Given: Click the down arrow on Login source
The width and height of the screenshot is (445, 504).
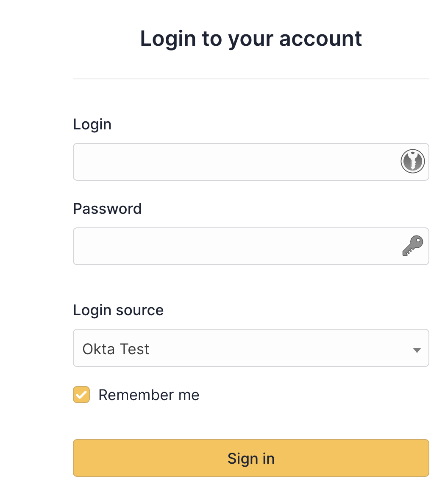Looking at the screenshot, I should point(417,350).
